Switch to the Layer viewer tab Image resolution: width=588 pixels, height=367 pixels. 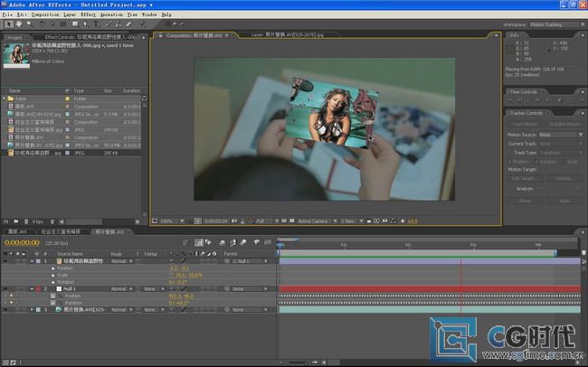(287, 34)
